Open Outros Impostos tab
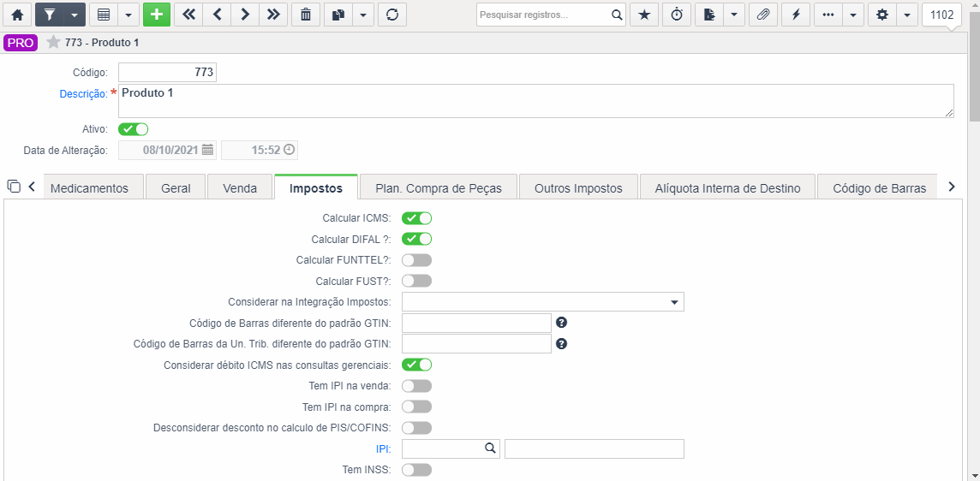 pos(579,188)
